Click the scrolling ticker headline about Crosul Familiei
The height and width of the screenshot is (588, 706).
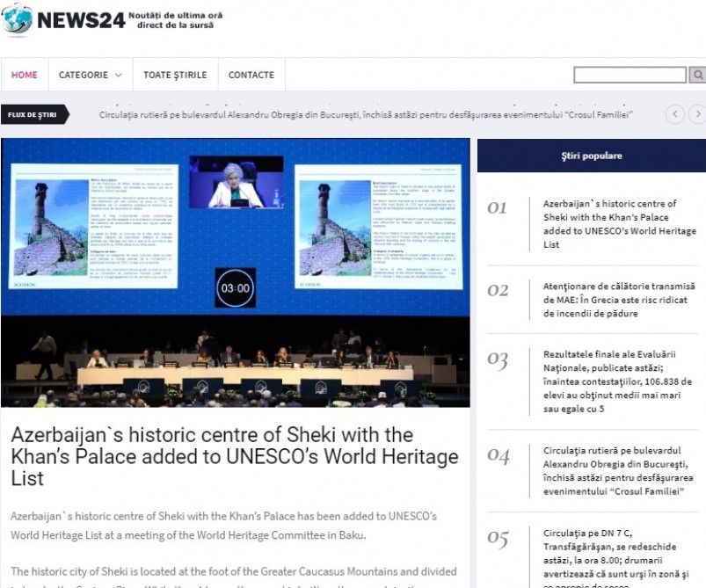[366, 114]
